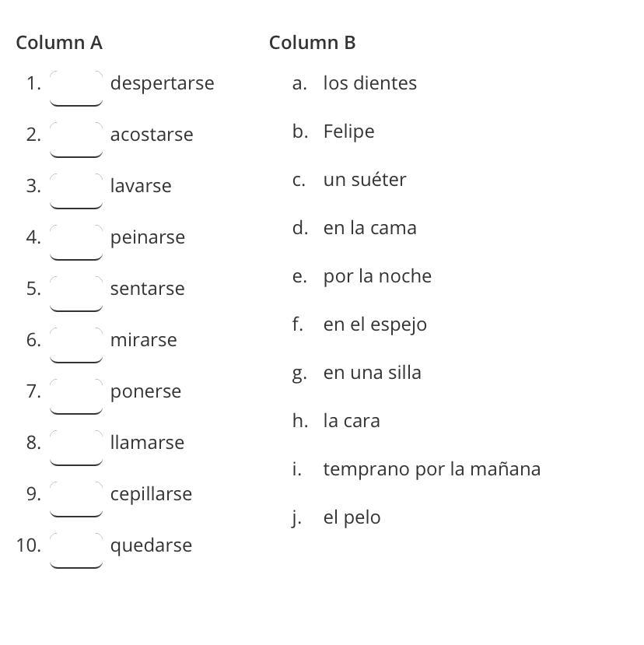
Task: Focus the input field for peinarse
Action: pos(76,241)
